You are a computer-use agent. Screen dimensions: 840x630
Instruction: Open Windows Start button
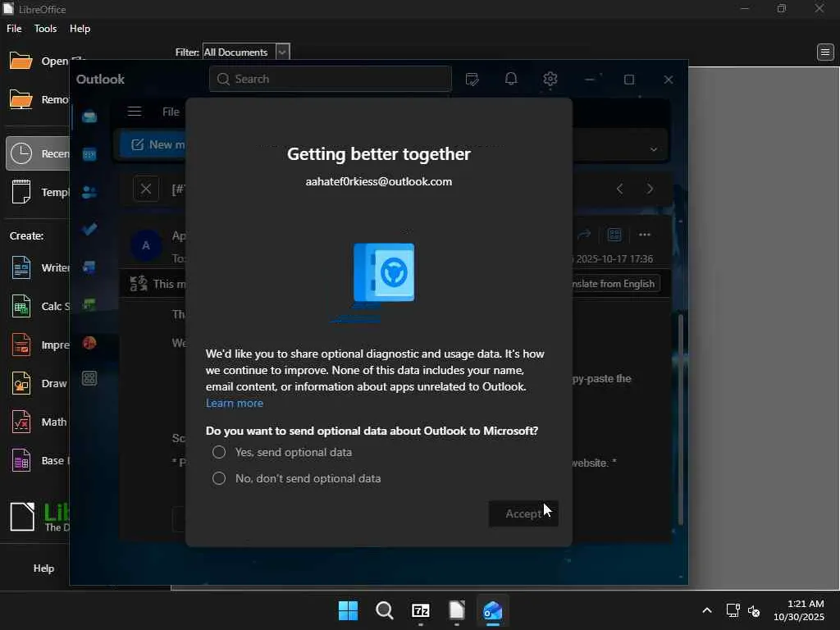(x=348, y=610)
